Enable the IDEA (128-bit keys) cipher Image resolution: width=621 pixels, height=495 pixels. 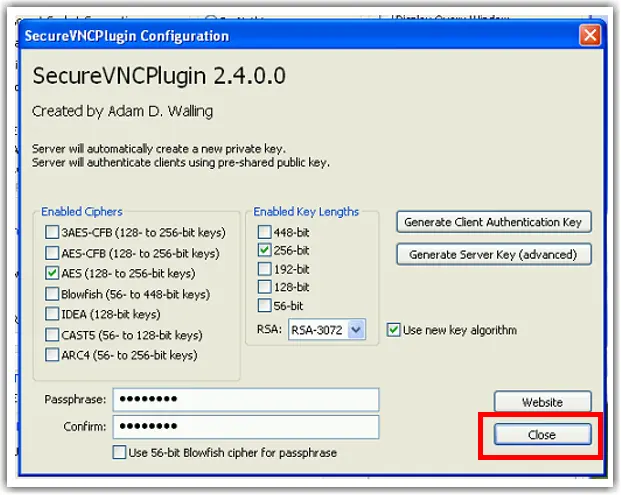(x=52, y=314)
